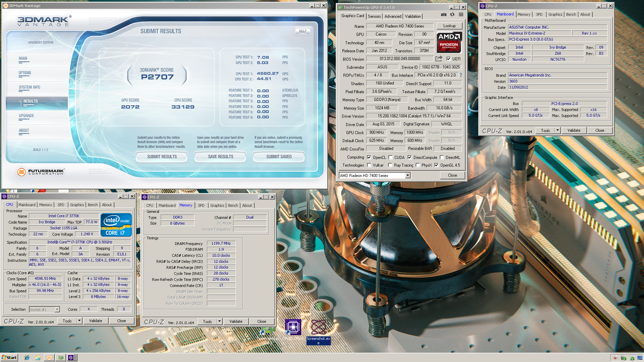Open Graphics tab in CPU-Z CPU window
The image size is (644, 362).
click(77, 205)
